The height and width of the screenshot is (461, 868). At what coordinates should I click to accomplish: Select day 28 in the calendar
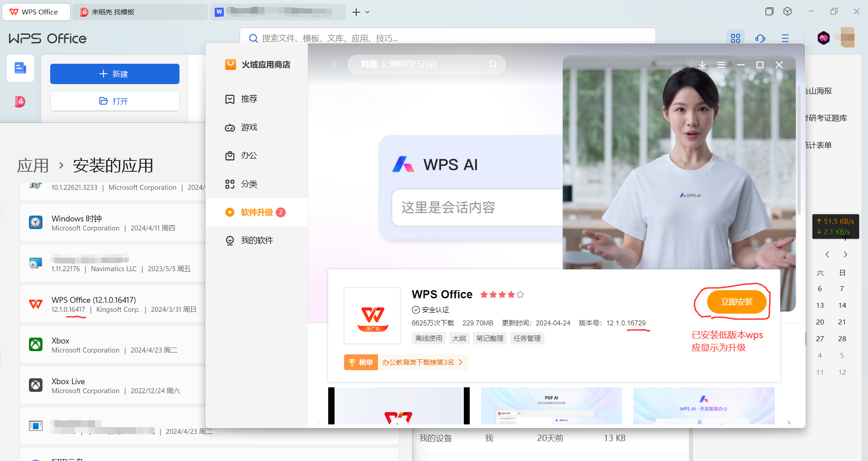click(842, 339)
